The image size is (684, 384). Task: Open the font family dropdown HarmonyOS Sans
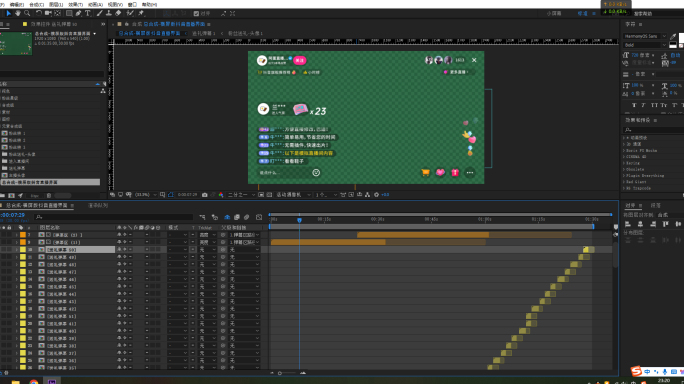pos(645,36)
